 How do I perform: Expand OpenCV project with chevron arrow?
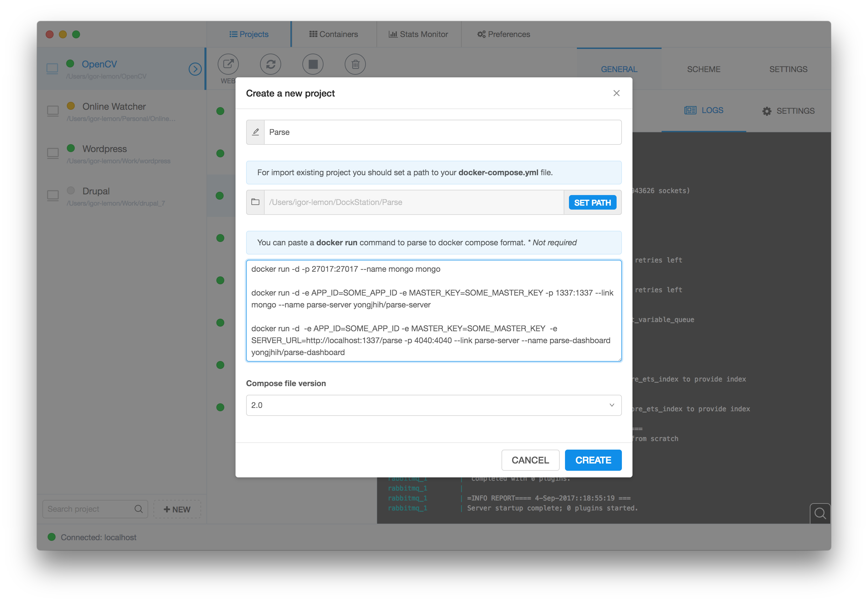tap(195, 69)
